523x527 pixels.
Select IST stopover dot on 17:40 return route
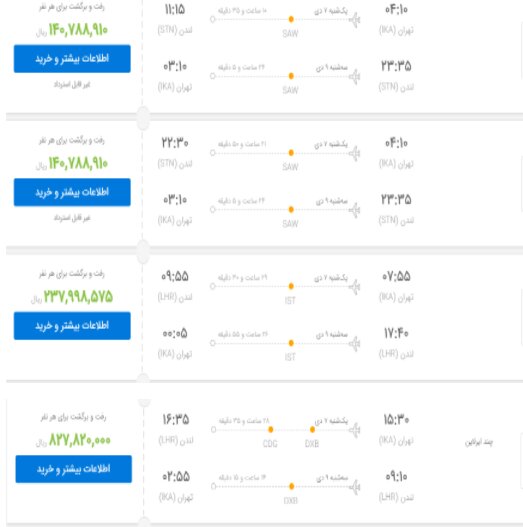pos(291,343)
